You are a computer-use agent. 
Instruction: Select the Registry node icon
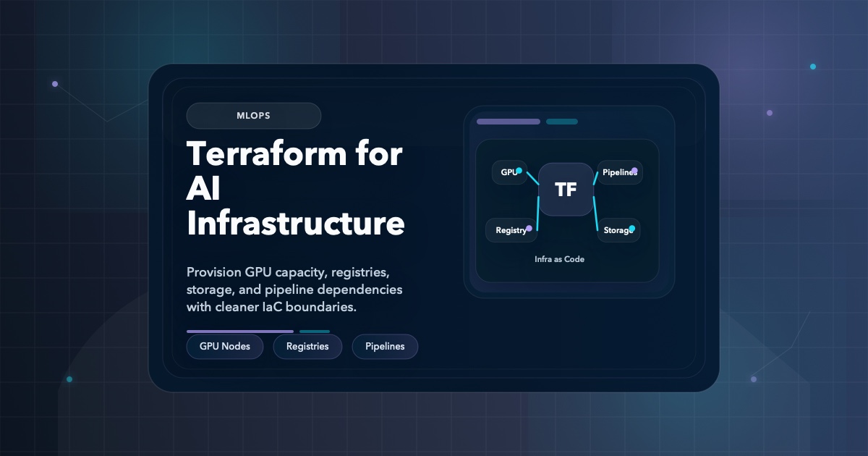510,230
